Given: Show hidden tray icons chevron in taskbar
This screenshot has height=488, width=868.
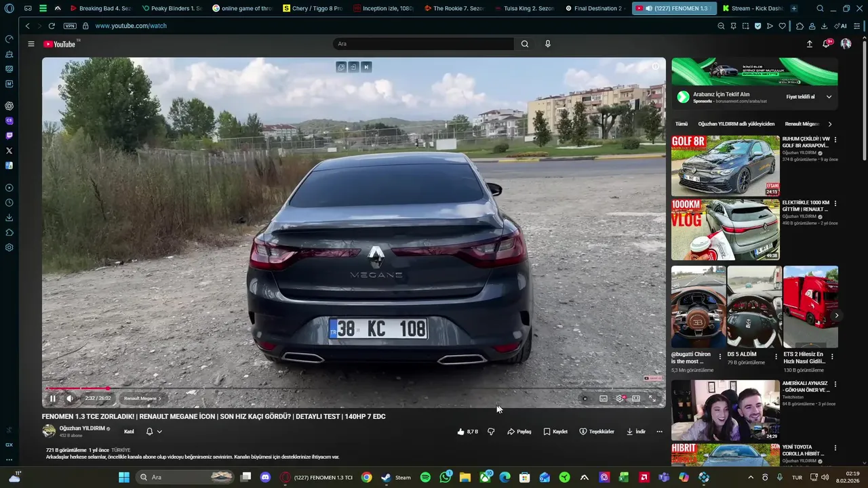Looking at the screenshot, I should pyautogui.click(x=751, y=477).
